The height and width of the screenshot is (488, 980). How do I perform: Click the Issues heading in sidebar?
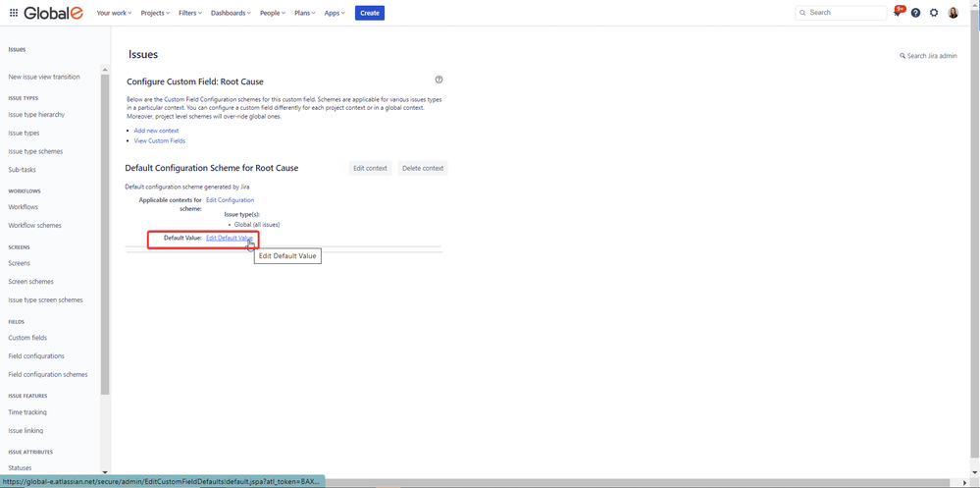tap(17, 49)
